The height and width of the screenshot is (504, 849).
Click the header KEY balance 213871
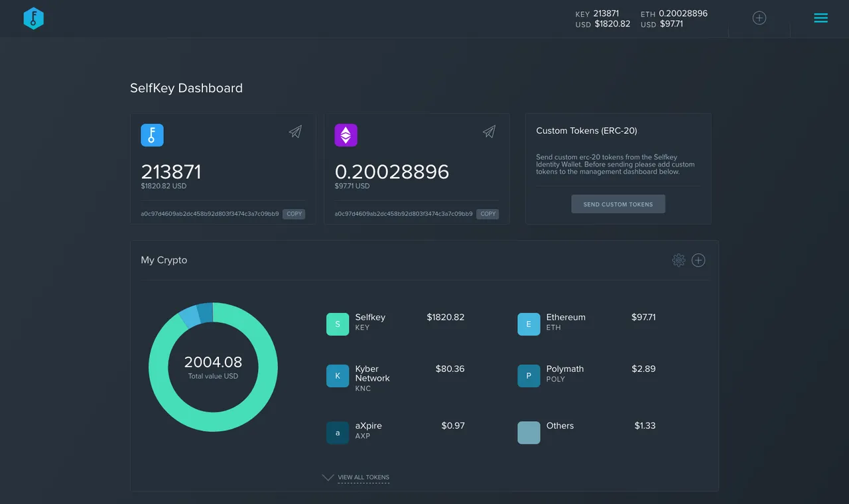pos(606,13)
